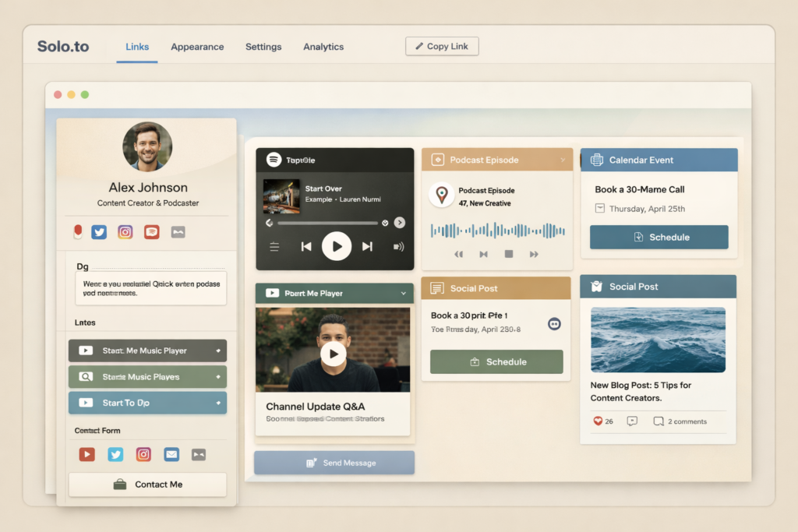
Task: Expand the Podcast Episode card header chevron
Action: (563, 160)
